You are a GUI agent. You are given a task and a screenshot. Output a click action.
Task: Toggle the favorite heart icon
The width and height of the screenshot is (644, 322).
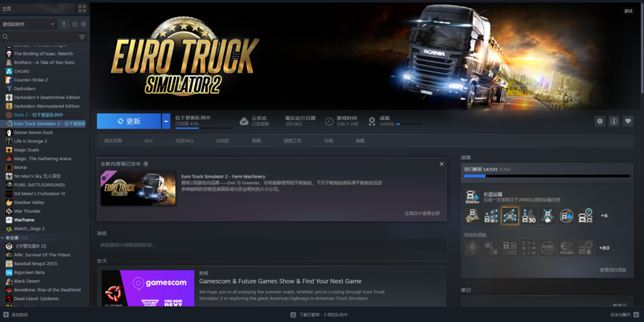[x=628, y=121]
